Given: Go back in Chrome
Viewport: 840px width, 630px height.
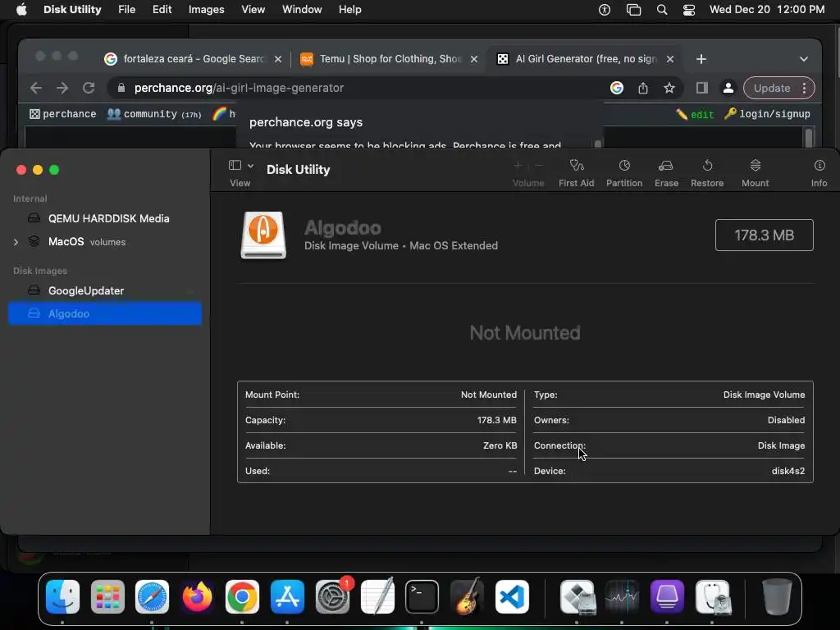Looking at the screenshot, I should 36,88.
